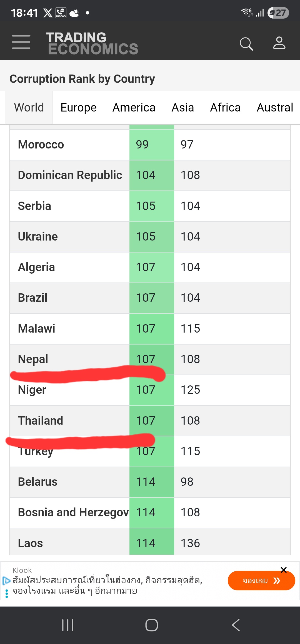The width and height of the screenshot is (300, 644).
Task: Switch to the Asia tab
Action: pos(183,108)
